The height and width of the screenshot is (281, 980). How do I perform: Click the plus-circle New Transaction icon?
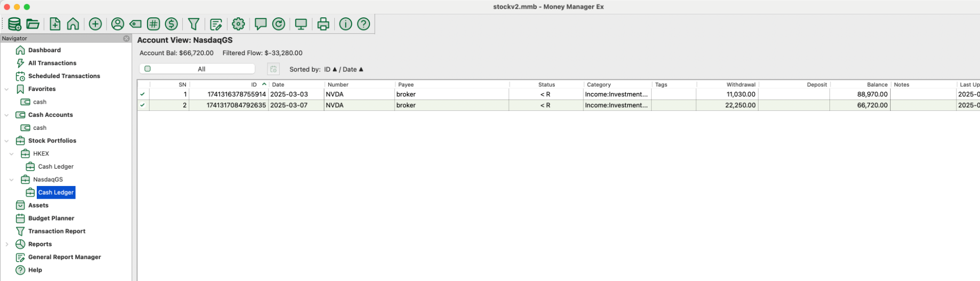coord(95,24)
